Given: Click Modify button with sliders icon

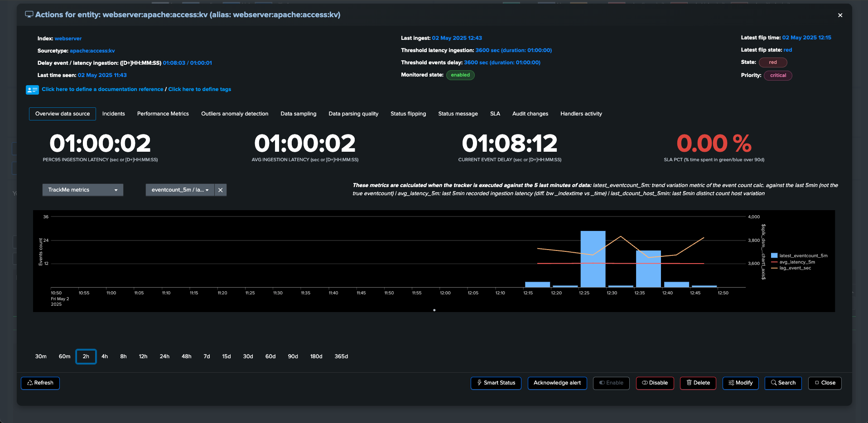Looking at the screenshot, I should tap(741, 383).
